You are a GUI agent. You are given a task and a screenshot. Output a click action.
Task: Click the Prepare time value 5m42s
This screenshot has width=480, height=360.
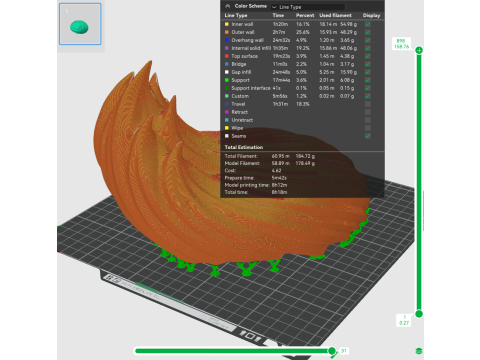pos(279,178)
